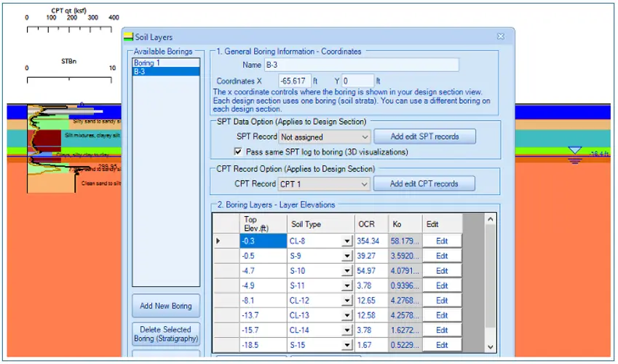The height and width of the screenshot is (364, 618).
Task: Select top elevation cell -13.7
Action: click(x=263, y=315)
